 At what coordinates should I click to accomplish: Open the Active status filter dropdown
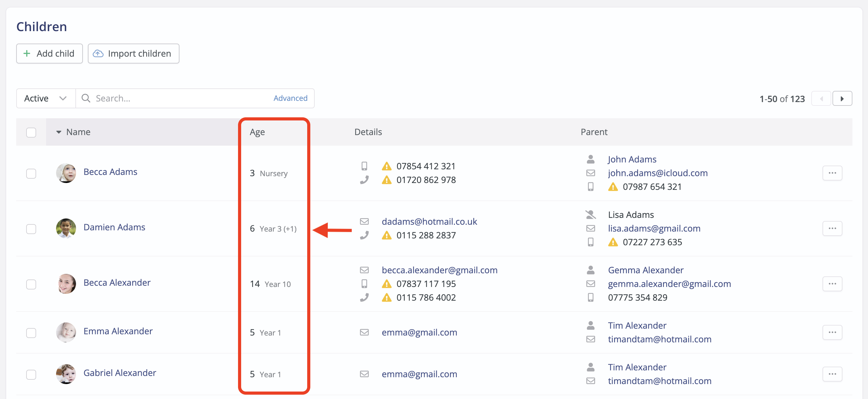(x=45, y=98)
